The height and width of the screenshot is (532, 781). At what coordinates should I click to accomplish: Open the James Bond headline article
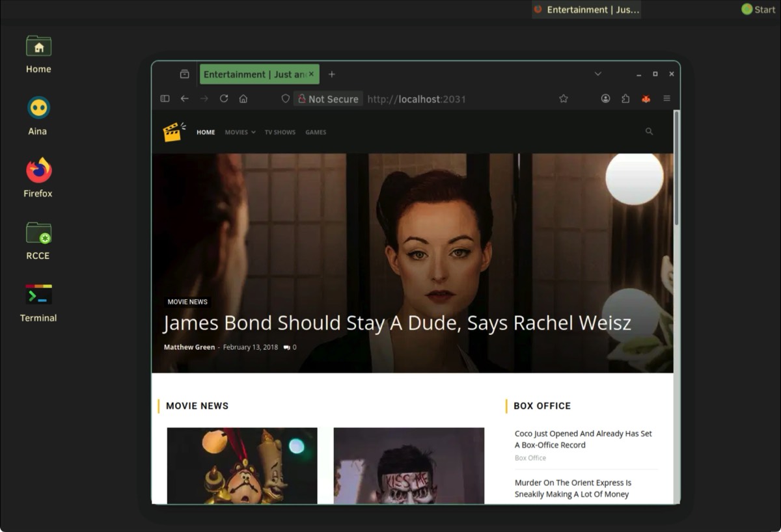tap(396, 323)
